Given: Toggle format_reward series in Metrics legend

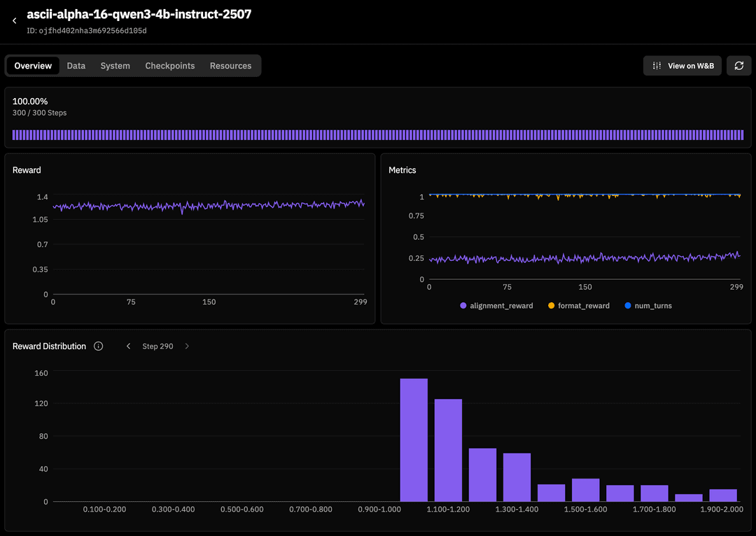Looking at the screenshot, I should pyautogui.click(x=578, y=306).
